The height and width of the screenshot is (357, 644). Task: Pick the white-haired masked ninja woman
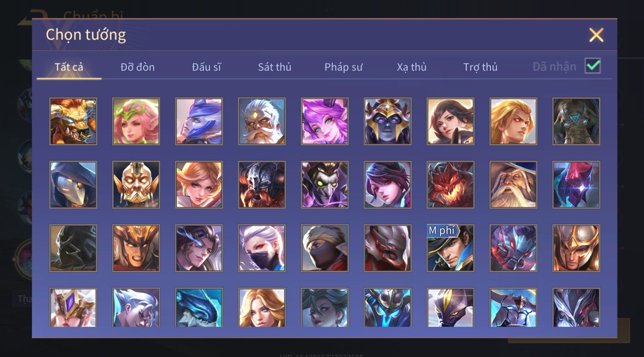262,248
